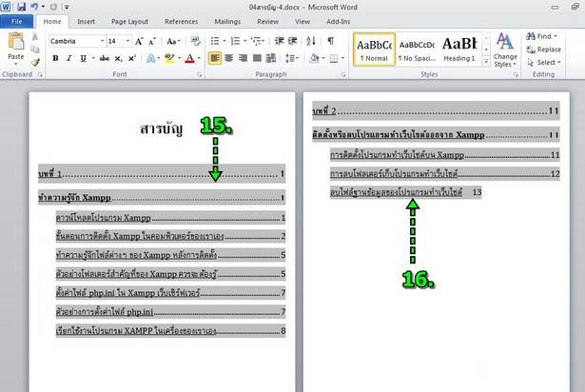Select the Format Painter brush
Viewport: 585px width, 392px height.
coord(35,62)
